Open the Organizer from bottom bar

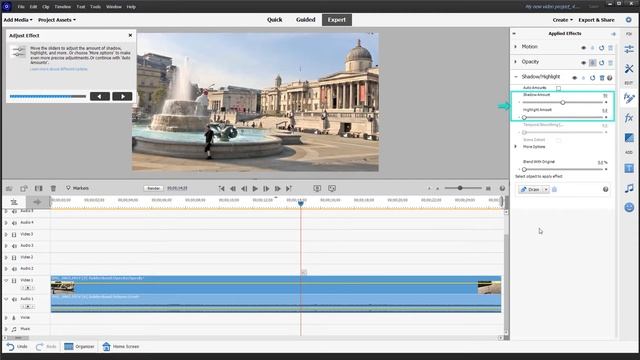79,347
